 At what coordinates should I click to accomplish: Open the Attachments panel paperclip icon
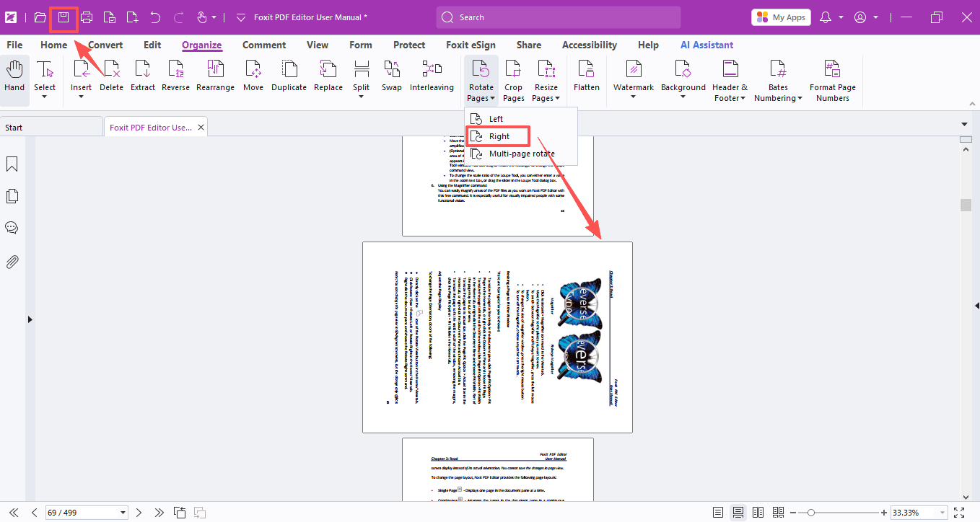coord(12,262)
